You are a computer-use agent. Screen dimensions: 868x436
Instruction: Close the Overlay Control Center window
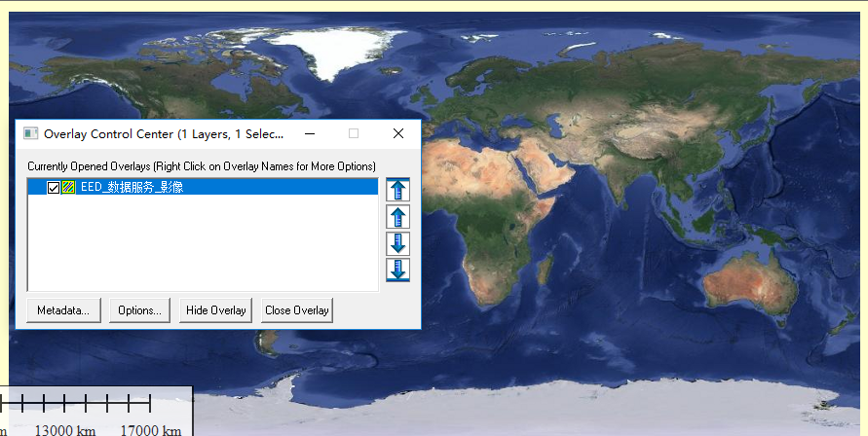397,133
